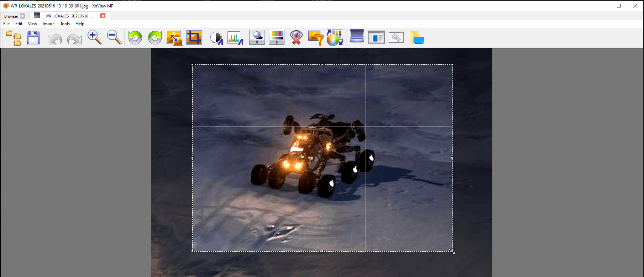Click the scanner acquire icon
Screen dimensions: 644x277
click(x=357, y=36)
